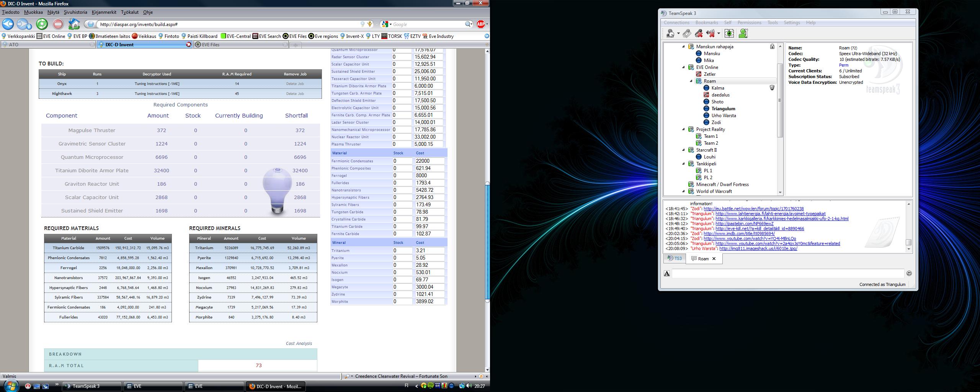Reload the page with green refresh icon
The image size is (980, 392).
coord(42,24)
